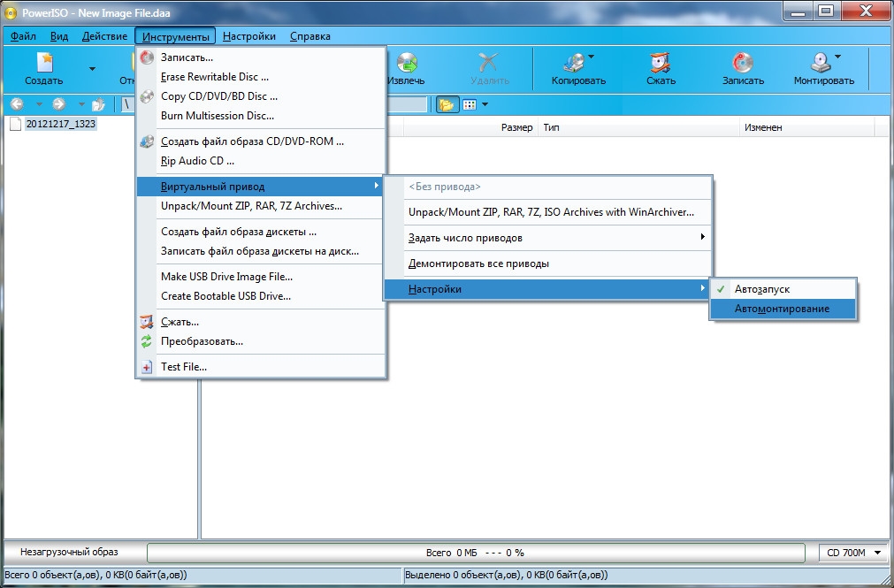Open the Копировать dropdown arrow

tap(591, 57)
